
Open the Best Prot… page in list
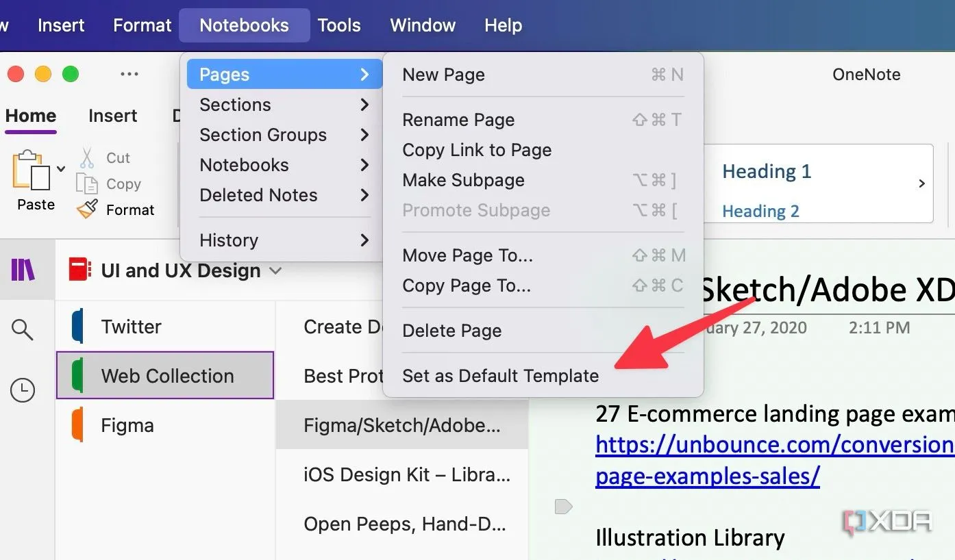[x=343, y=376]
